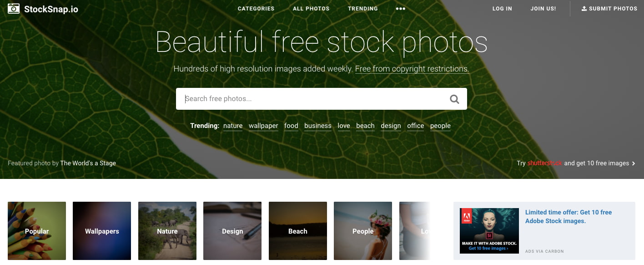Focus the Search free photos field

309,99
